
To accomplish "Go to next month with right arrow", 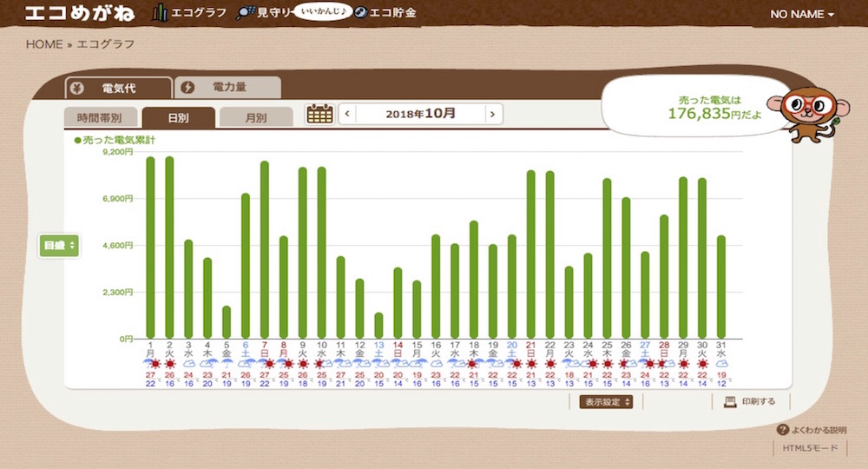I will 493,114.
